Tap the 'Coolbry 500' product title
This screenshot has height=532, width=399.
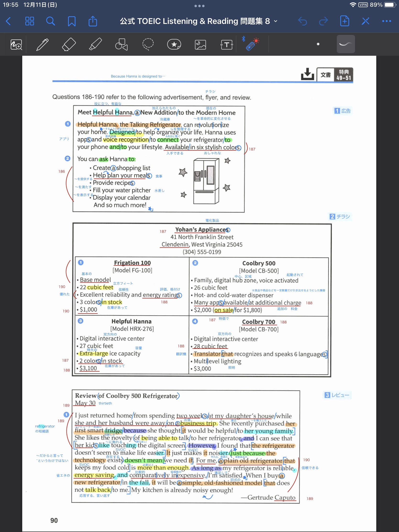coord(259,263)
